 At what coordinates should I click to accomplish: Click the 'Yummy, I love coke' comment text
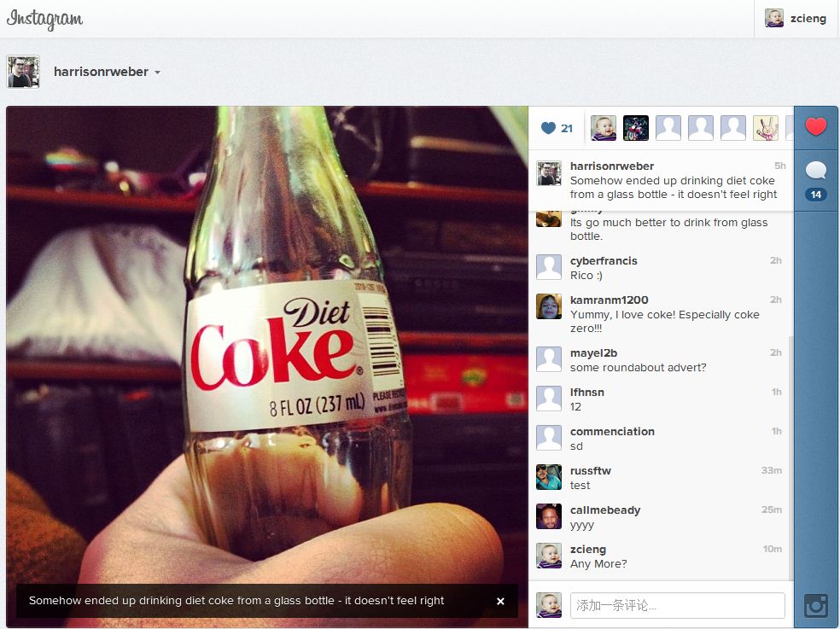pyautogui.click(x=664, y=322)
